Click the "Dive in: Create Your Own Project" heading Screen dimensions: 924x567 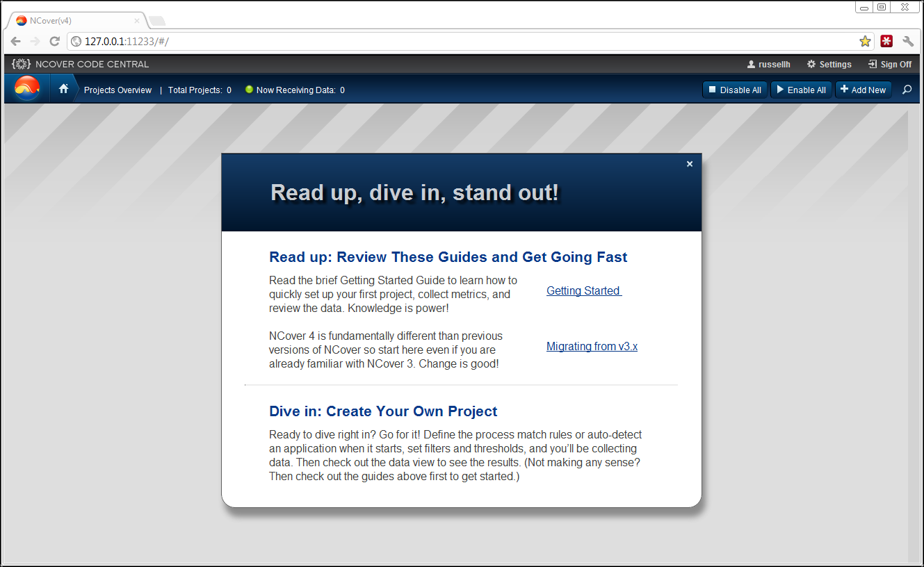point(383,411)
